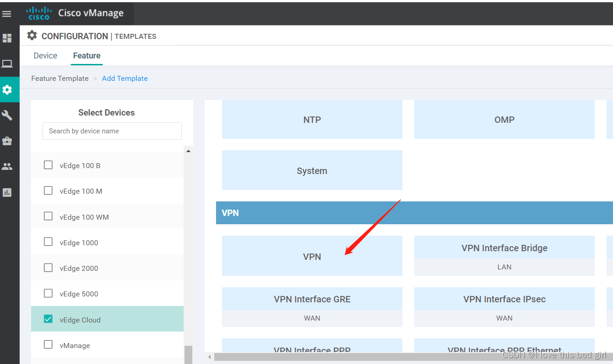
Task: Click the Search by device name field
Action: pos(112,131)
